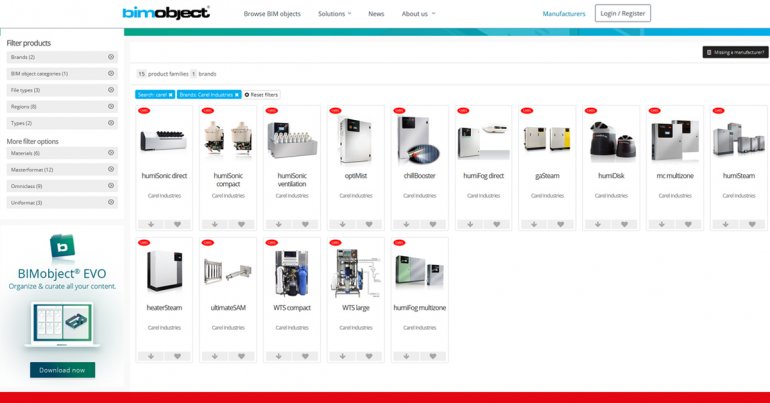The image size is (770, 403).
Task: Open Browse BIM objects page
Action: click(x=272, y=14)
